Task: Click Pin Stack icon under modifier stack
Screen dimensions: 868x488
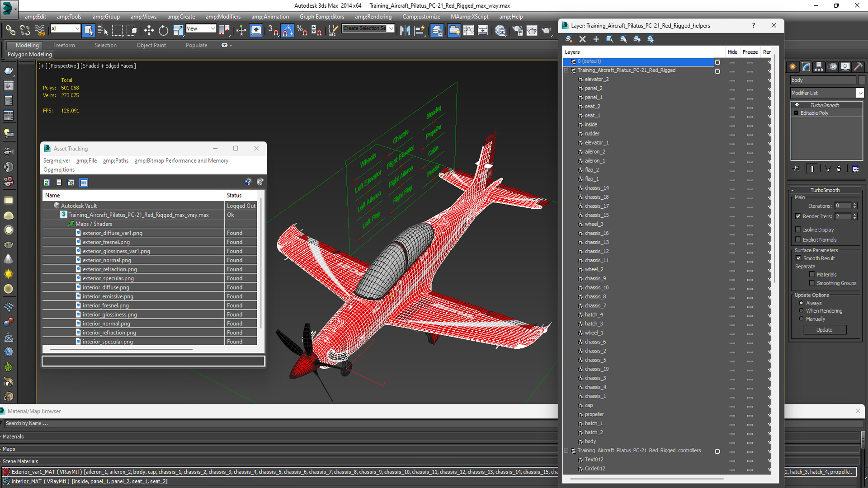Action: click(797, 169)
